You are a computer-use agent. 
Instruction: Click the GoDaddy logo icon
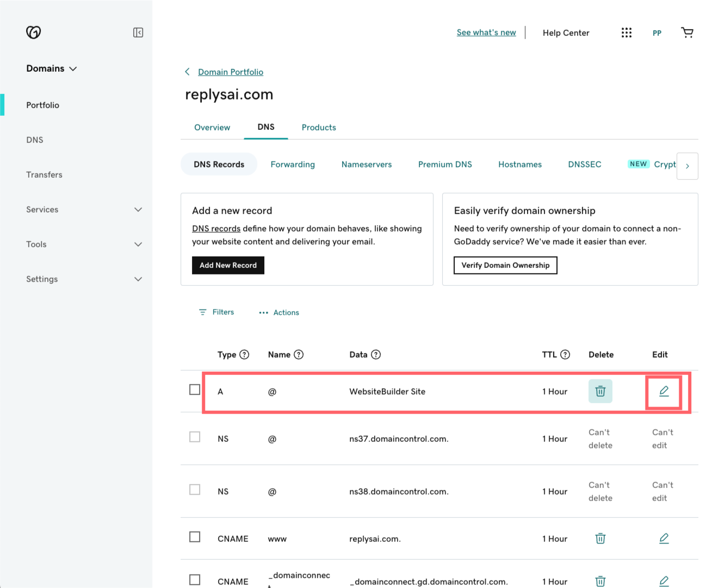[x=34, y=33]
